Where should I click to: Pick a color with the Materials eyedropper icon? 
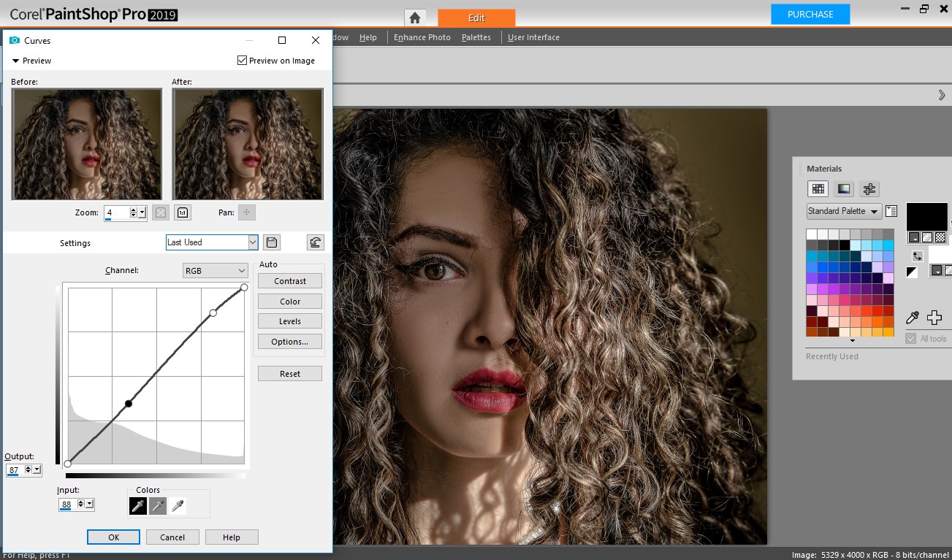pos(913,318)
